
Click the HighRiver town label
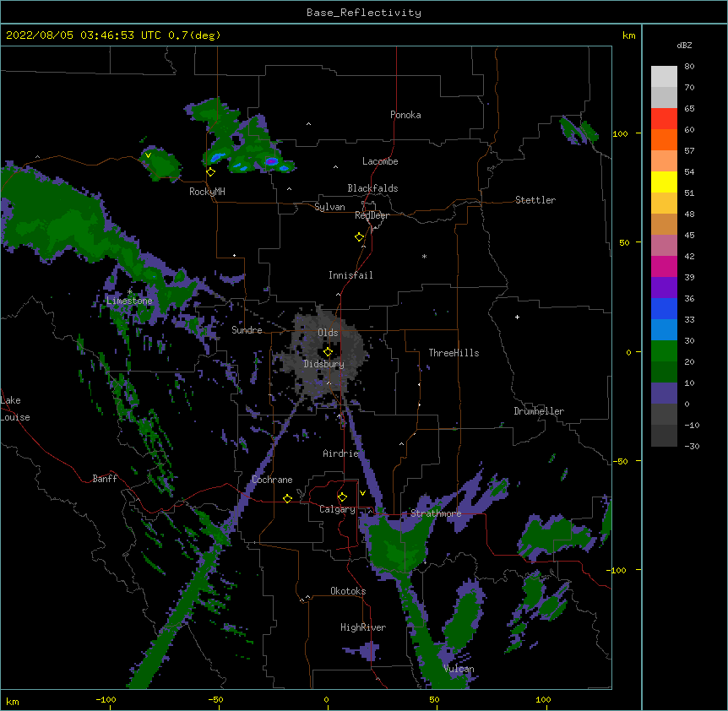pos(362,627)
